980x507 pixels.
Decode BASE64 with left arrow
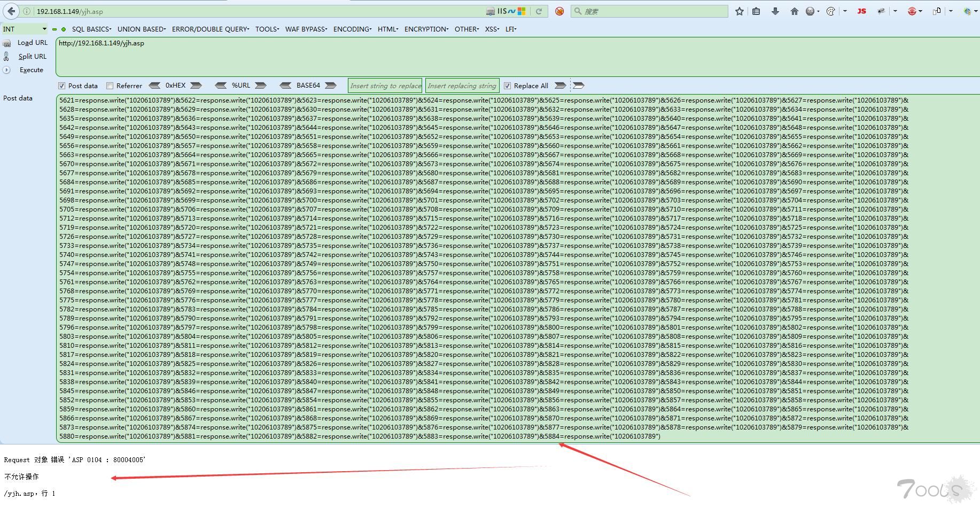(285, 85)
